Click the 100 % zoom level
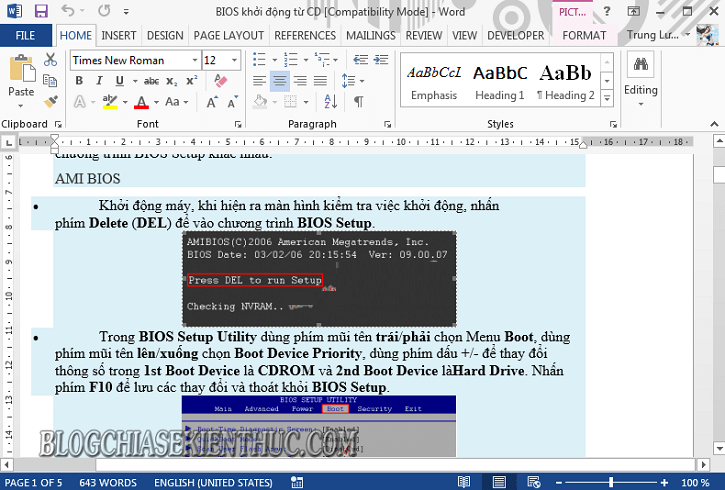 coord(695,483)
